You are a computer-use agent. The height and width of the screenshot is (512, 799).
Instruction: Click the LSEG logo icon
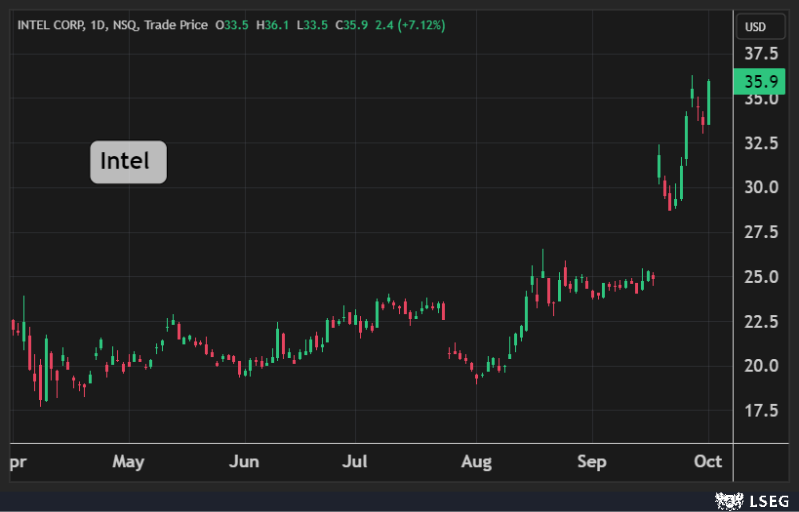coord(725,499)
